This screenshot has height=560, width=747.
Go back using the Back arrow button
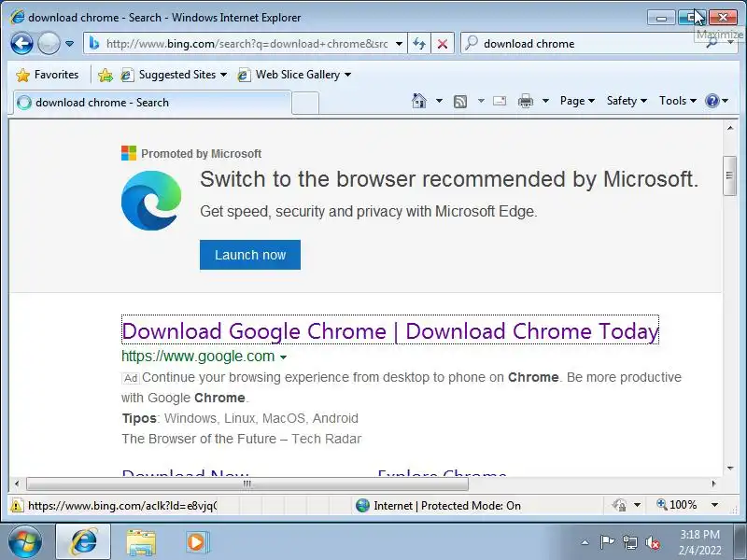(21, 44)
